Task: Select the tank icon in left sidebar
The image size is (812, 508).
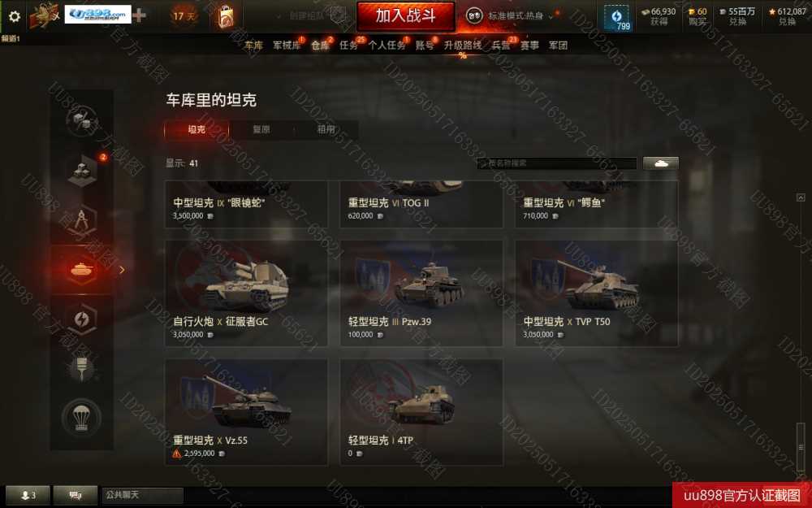Action: click(82, 270)
